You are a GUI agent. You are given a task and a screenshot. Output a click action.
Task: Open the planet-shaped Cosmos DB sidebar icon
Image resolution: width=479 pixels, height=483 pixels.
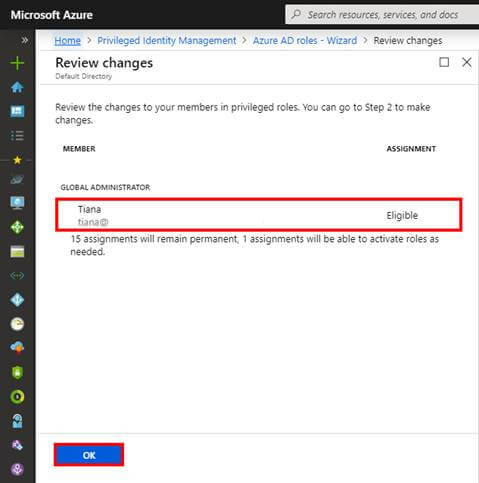(17, 180)
